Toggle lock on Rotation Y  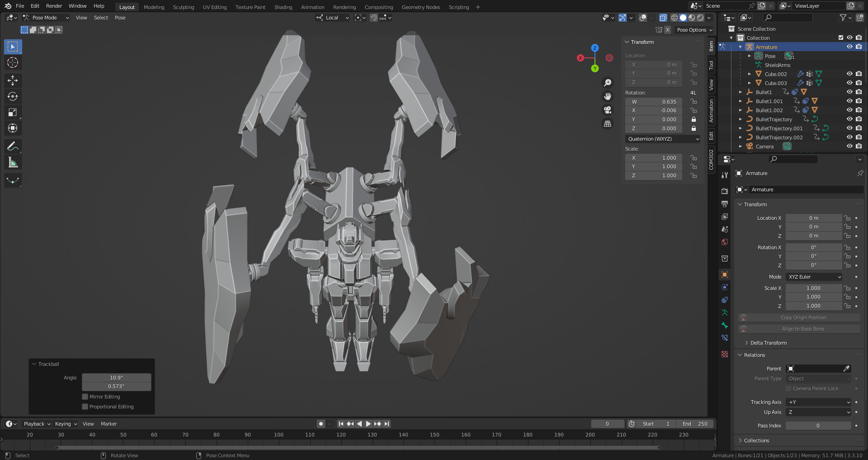click(693, 119)
